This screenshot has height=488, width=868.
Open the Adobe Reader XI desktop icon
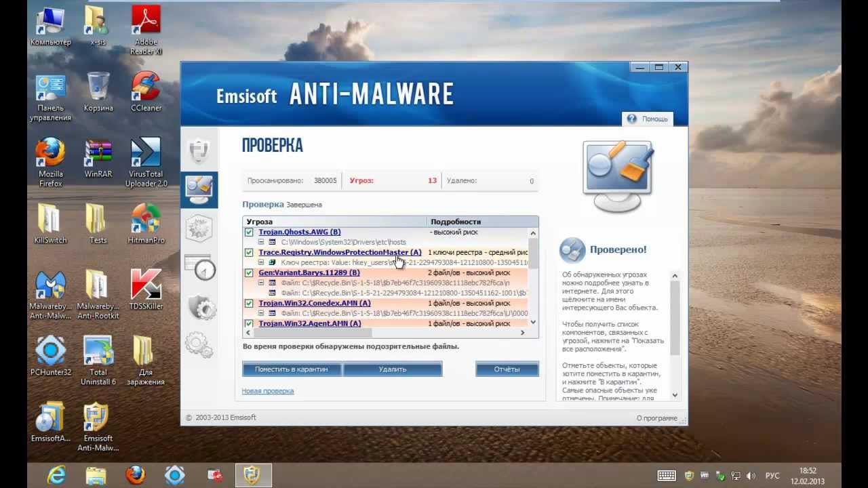click(146, 30)
